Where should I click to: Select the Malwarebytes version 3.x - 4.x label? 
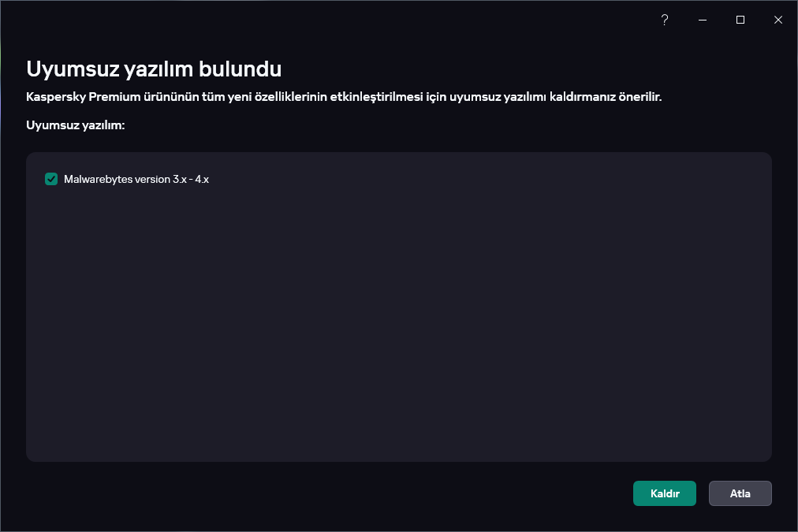136,179
